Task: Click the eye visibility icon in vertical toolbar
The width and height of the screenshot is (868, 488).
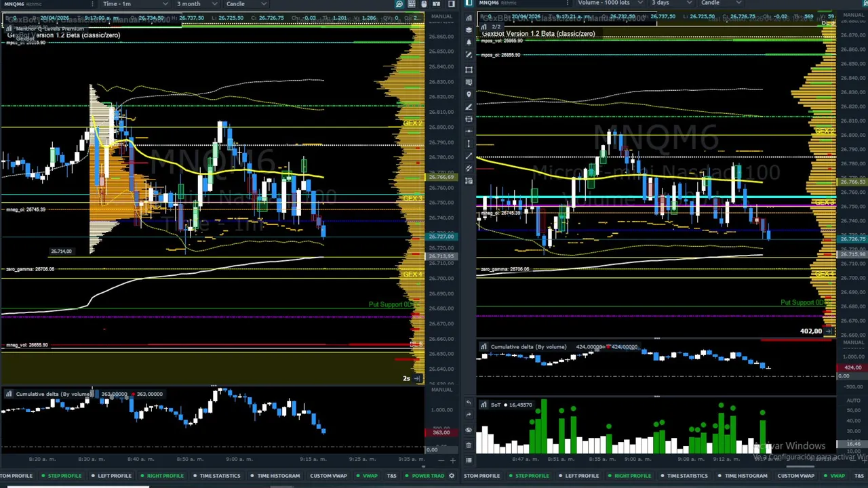Action: tap(469, 430)
